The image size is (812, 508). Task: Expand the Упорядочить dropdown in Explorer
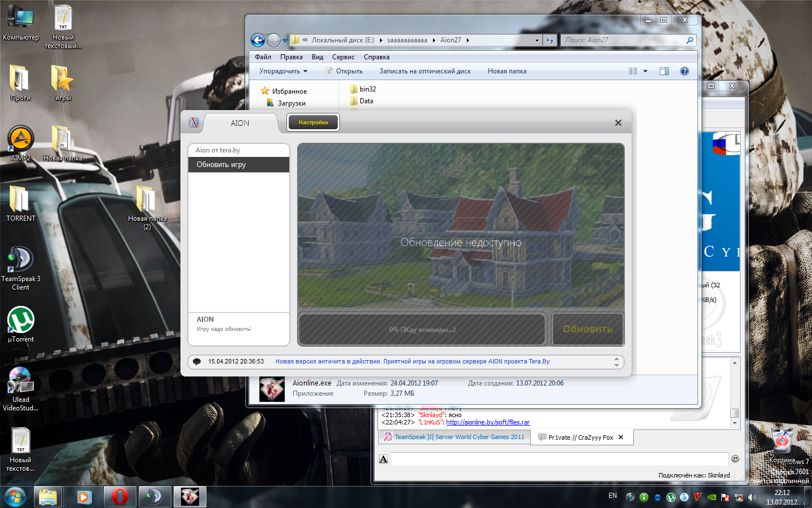click(x=283, y=71)
